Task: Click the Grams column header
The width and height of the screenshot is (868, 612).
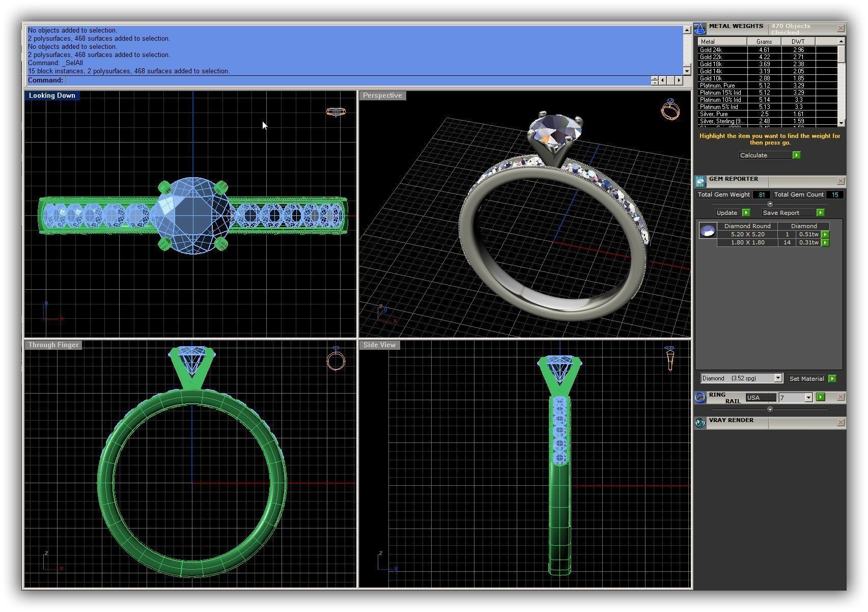Action: [x=764, y=42]
